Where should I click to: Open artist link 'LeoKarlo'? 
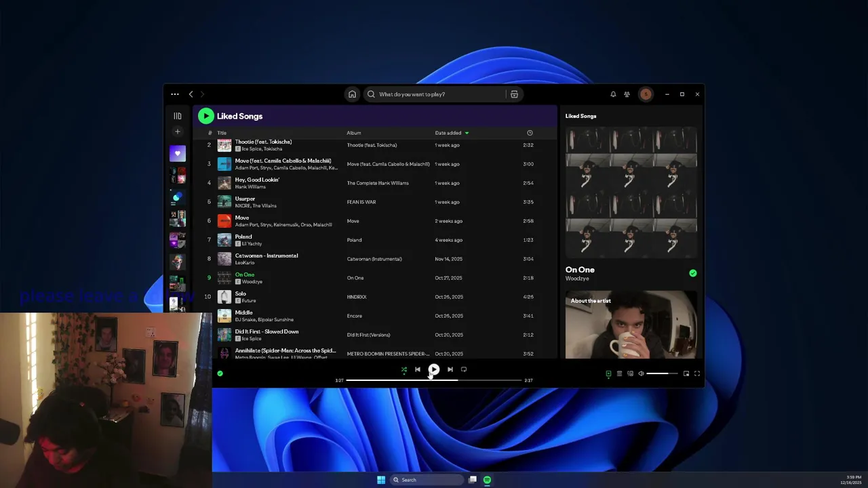coord(245,263)
